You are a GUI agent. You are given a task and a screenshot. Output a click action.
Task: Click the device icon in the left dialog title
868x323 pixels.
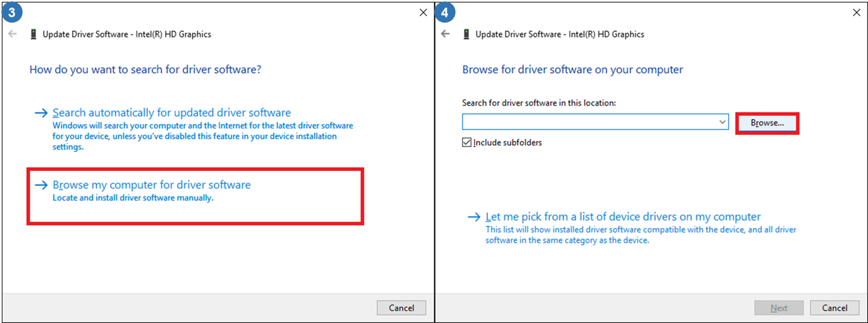pyautogui.click(x=34, y=34)
